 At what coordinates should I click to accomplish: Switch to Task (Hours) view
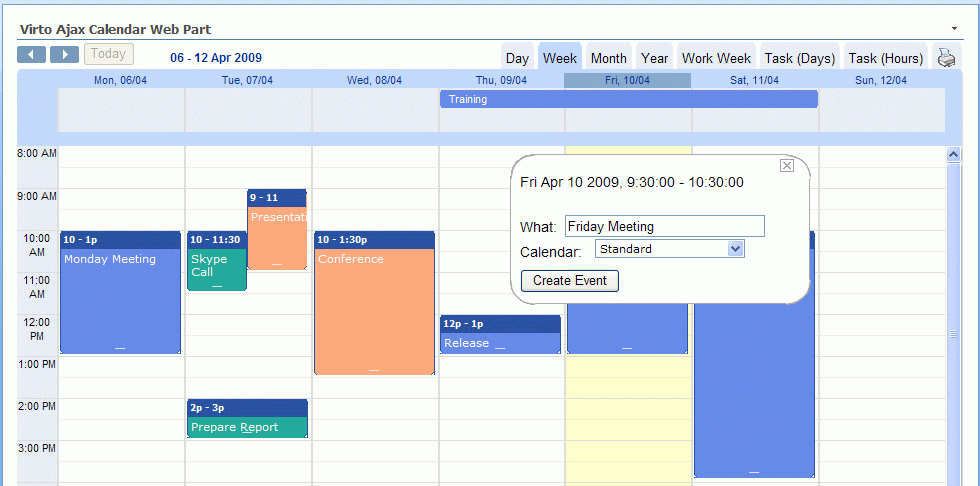tap(885, 59)
